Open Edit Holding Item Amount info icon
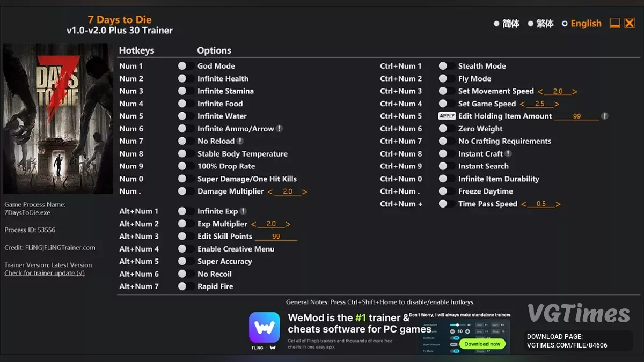Image resolution: width=644 pixels, height=362 pixels. pyautogui.click(x=605, y=116)
